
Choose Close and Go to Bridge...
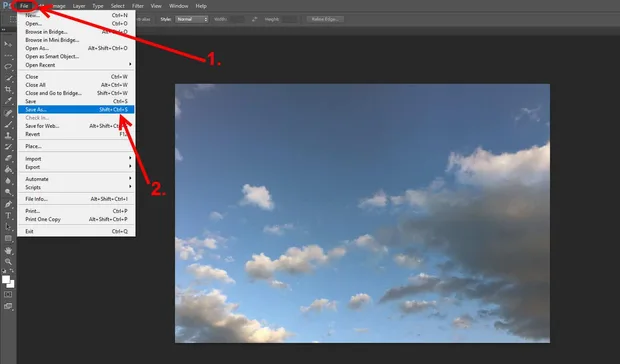[76, 93]
